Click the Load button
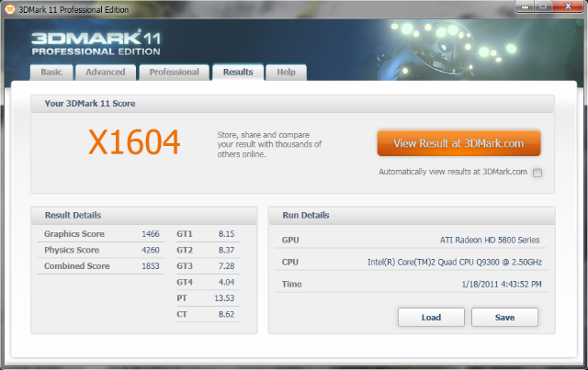Viewport: 588px width, 370px height. tap(431, 318)
